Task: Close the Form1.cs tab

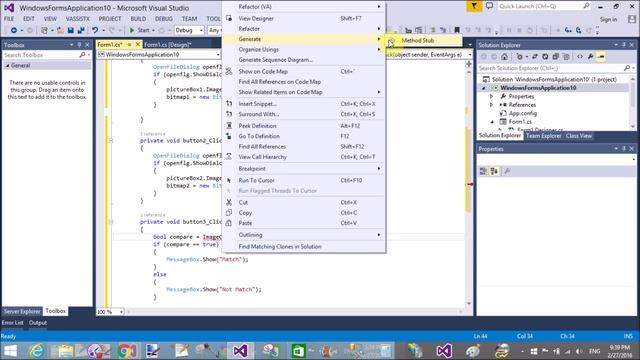Action: coord(138,44)
